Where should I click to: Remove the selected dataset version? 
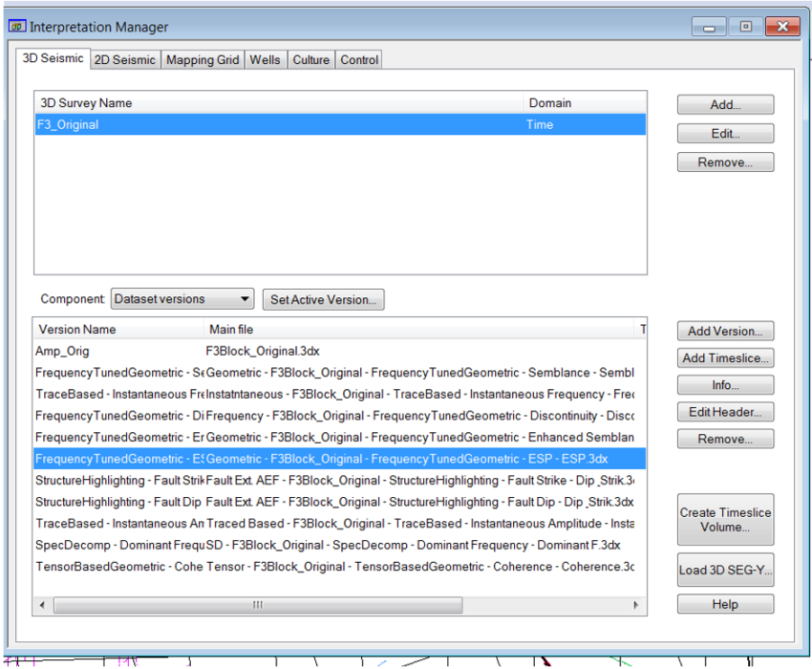(725, 439)
